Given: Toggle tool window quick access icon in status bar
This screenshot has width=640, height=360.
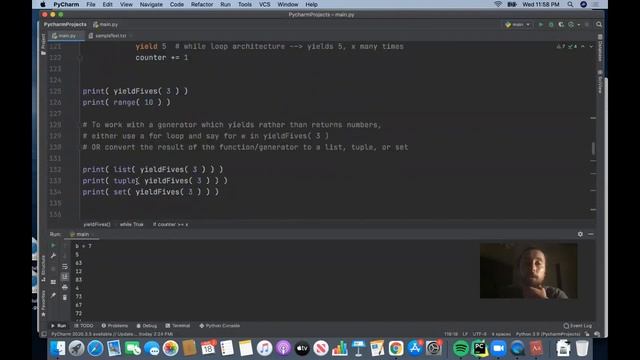Looking at the screenshot, I should coord(44,334).
